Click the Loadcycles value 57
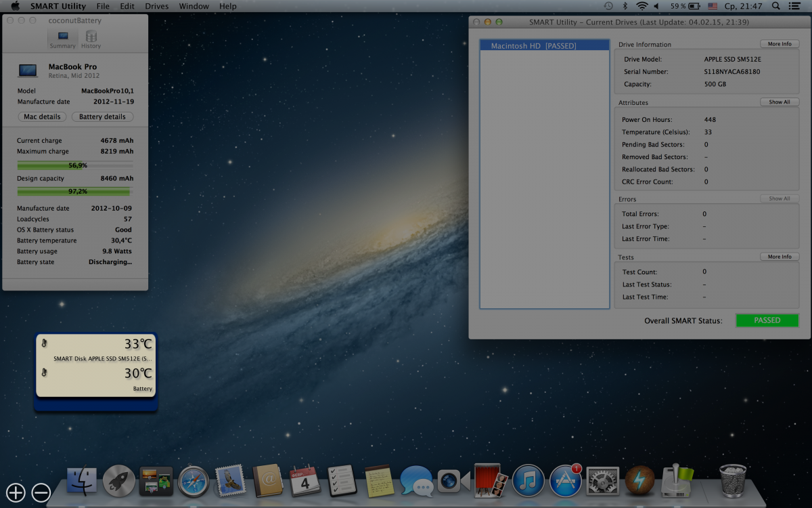812x508 pixels. pos(128,219)
